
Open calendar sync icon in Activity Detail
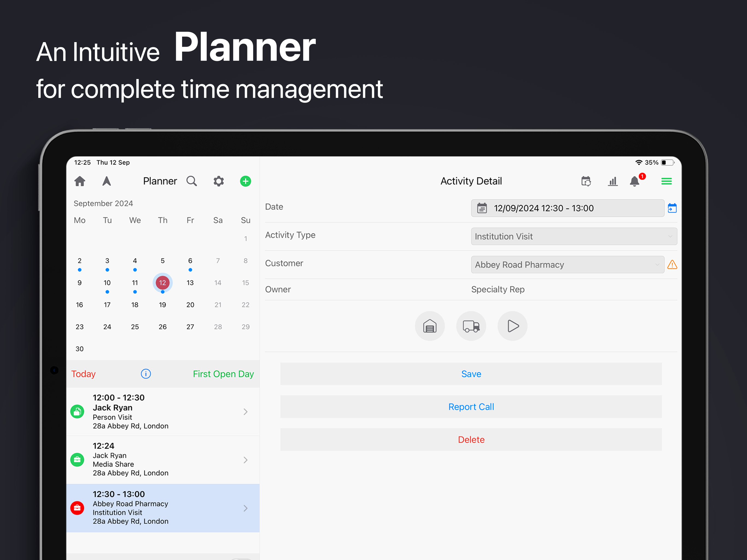586,181
